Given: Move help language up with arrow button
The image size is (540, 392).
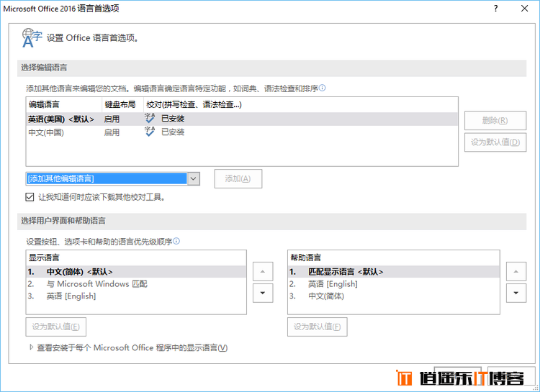Looking at the screenshot, I should [x=516, y=272].
